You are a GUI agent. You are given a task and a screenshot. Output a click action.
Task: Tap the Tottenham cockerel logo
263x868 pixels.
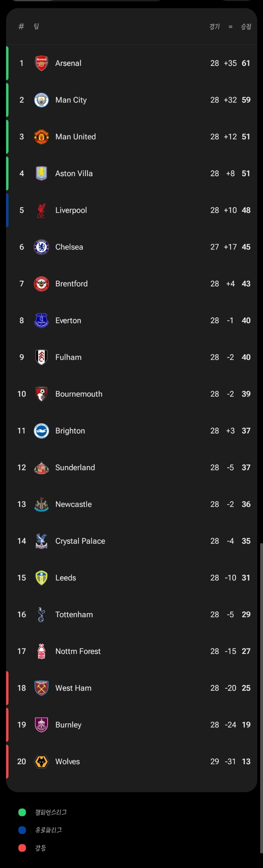point(41,615)
